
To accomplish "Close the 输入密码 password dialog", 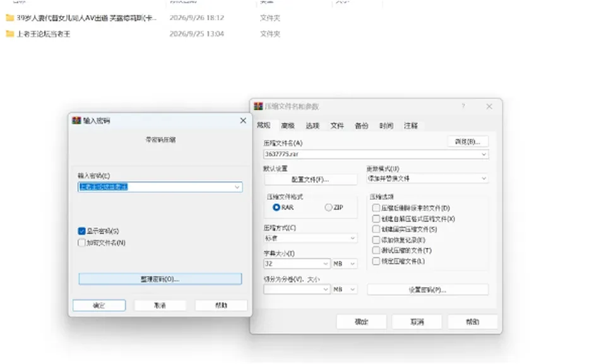I will point(243,120).
